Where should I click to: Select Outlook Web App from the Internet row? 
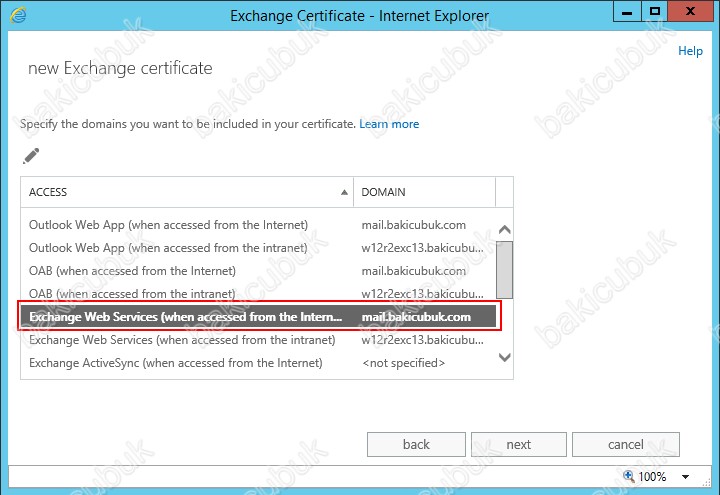258,225
